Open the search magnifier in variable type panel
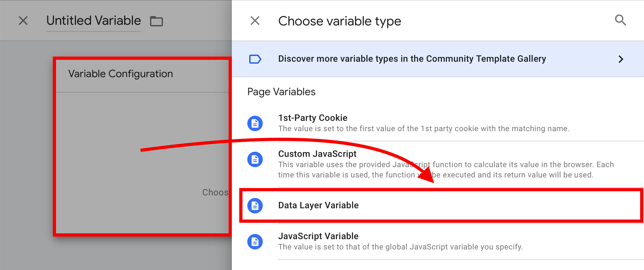Image resolution: width=644 pixels, height=270 pixels. [620, 21]
